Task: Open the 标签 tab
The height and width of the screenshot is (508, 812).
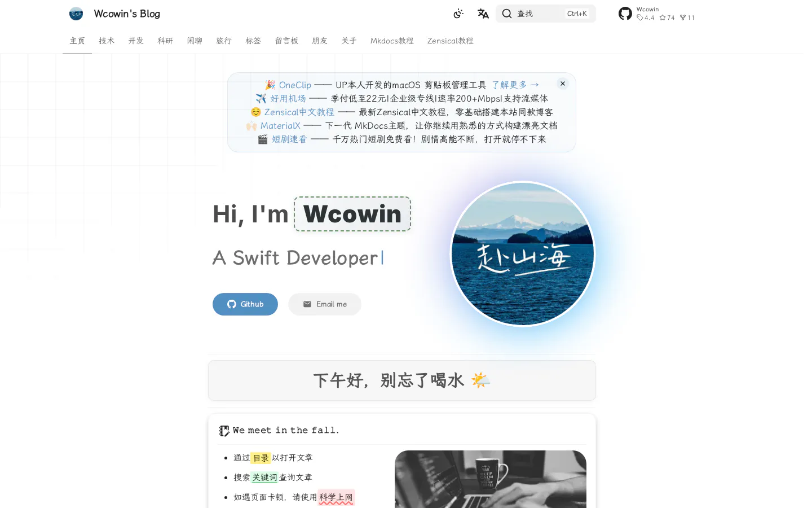Action: click(x=253, y=41)
